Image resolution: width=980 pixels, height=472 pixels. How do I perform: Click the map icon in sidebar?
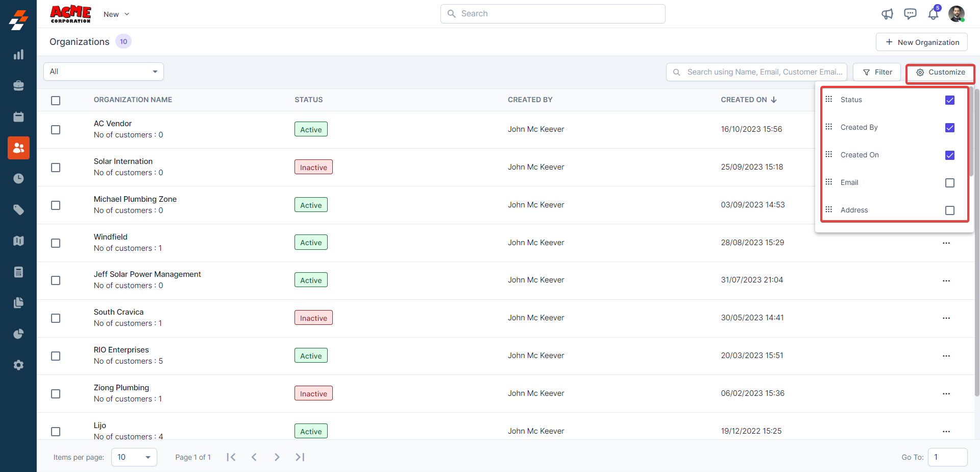click(18, 241)
